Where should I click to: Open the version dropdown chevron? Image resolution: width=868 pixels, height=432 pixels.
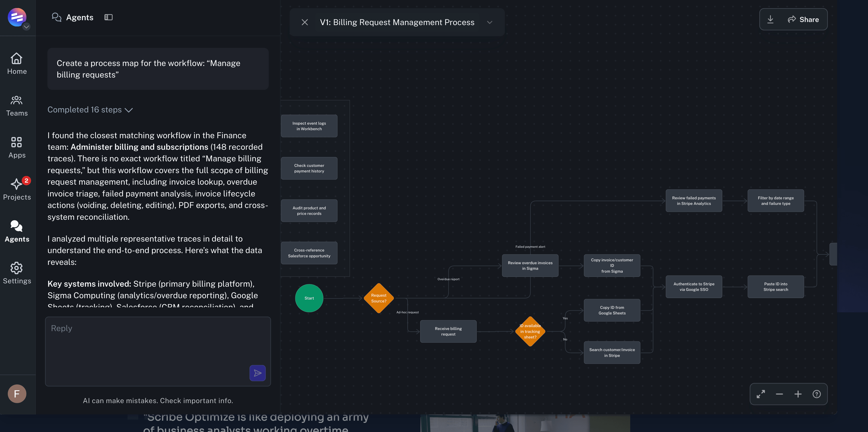(490, 22)
